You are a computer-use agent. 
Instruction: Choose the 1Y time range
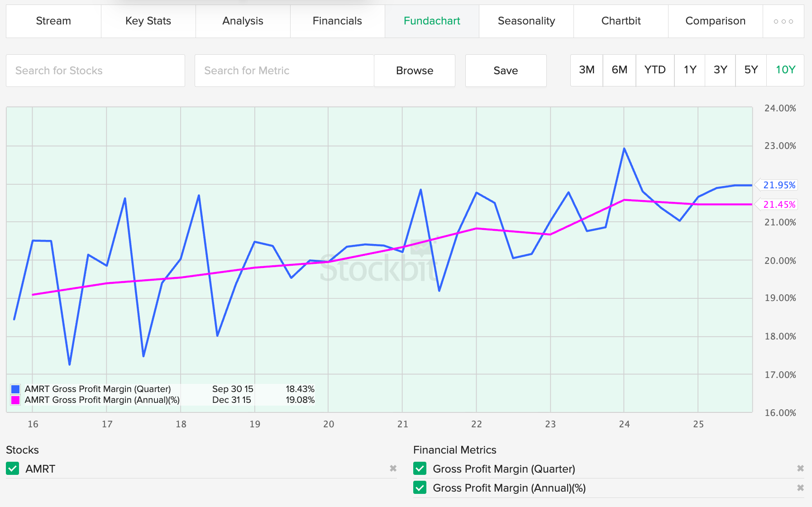pos(690,70)
